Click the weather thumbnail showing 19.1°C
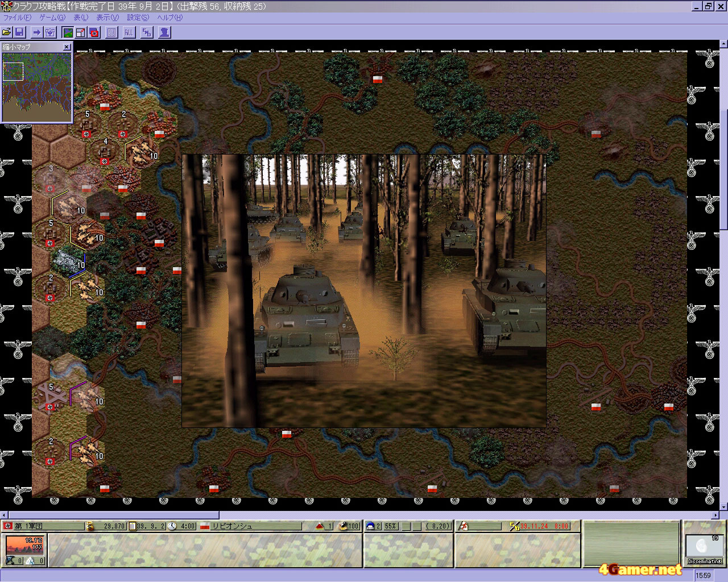Screen dimensions: 728x582 (25, 546)
